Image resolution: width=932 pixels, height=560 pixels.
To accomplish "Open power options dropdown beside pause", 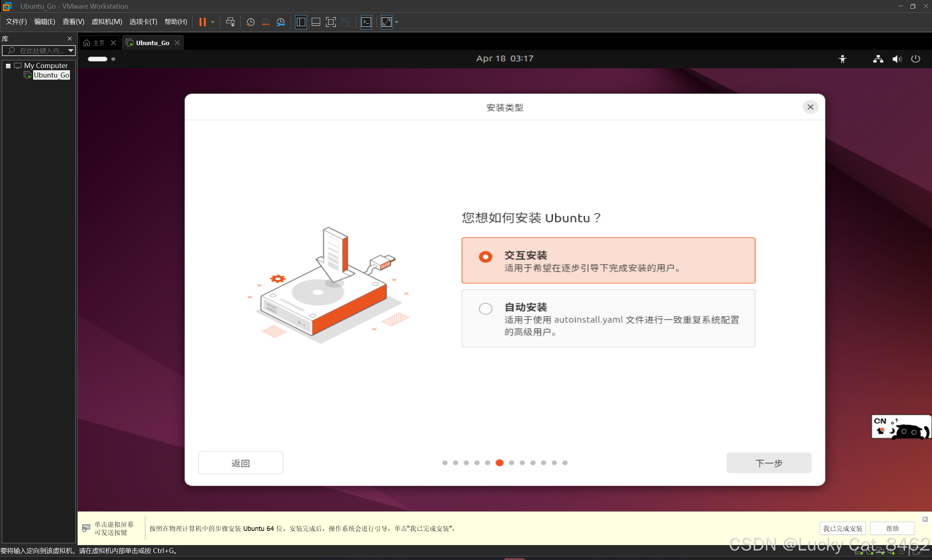I will pos(213,22).
